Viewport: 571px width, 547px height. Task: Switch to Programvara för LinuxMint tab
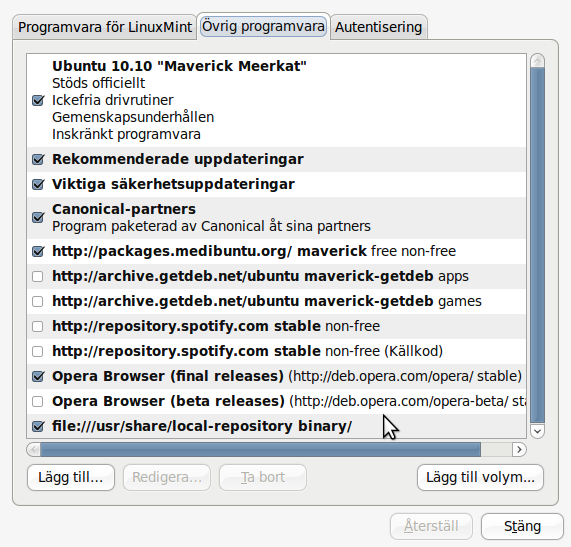[105, 27]
